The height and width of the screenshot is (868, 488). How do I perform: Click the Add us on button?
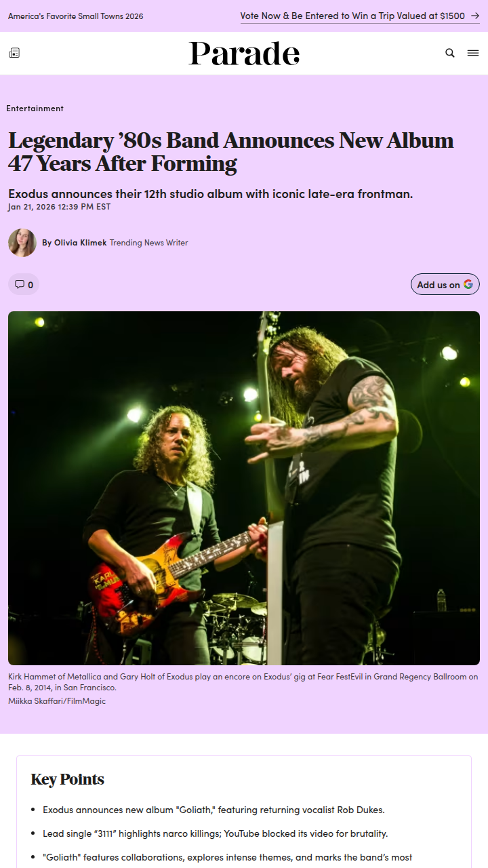(x=445, y=284)
